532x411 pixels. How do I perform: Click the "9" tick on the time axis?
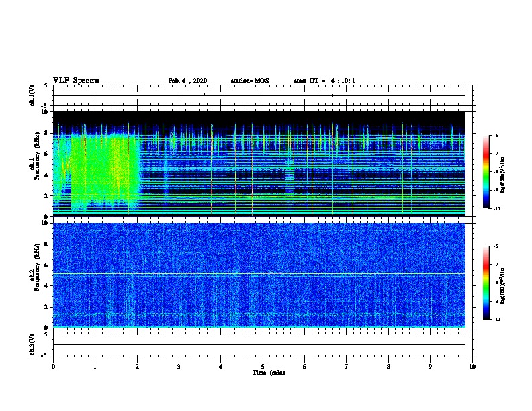(430, 366)
